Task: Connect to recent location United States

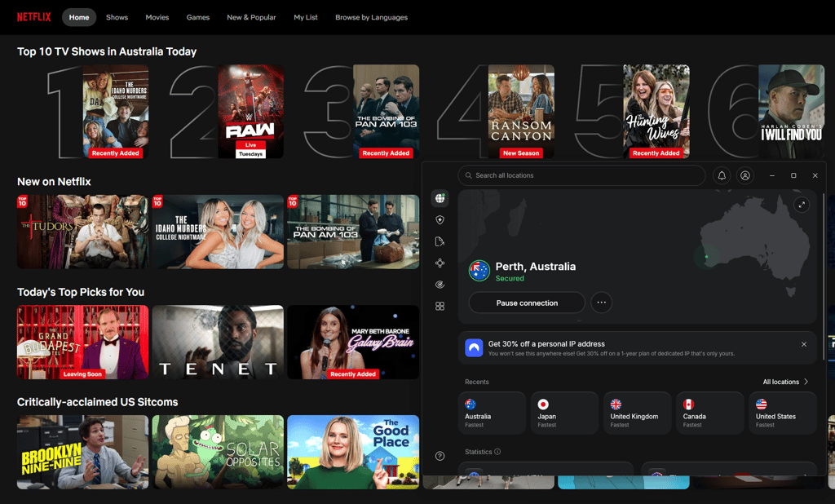Action: 783,413
